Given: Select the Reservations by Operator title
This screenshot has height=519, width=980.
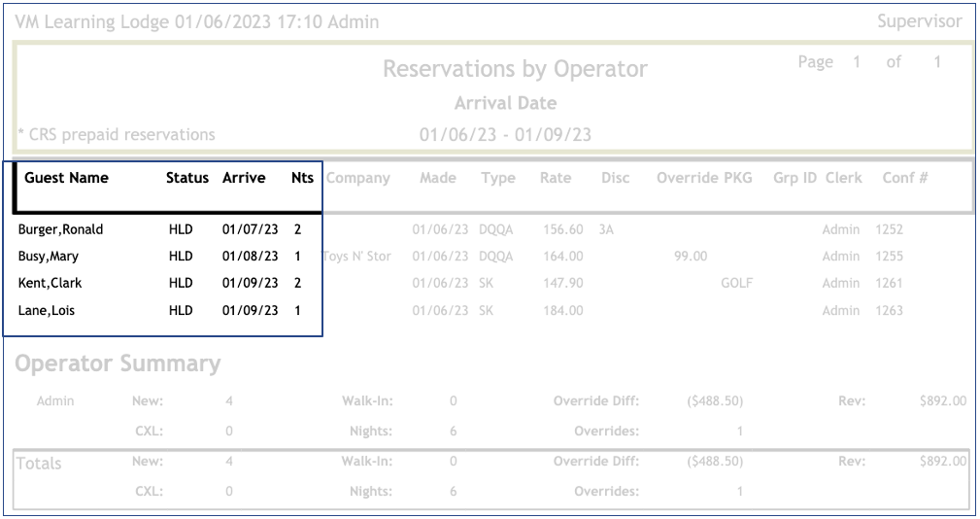Looking at the screenshot, I should coord(515,69).
